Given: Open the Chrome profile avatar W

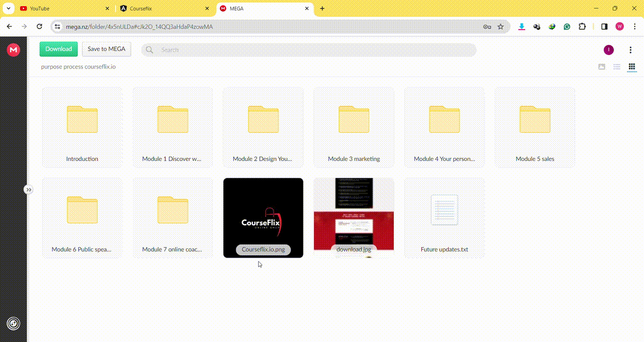Looking at the screenshot, I should point(620,26).
